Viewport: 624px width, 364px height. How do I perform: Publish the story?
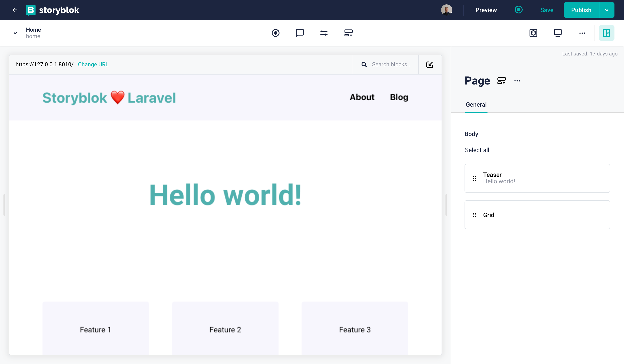pos(581,10)
